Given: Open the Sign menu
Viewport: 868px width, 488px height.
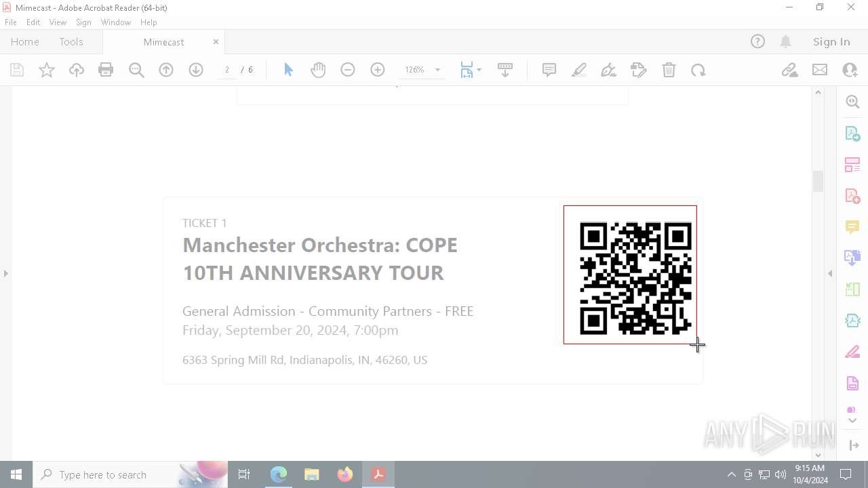Looking at the screenshot, I should 83,22.
